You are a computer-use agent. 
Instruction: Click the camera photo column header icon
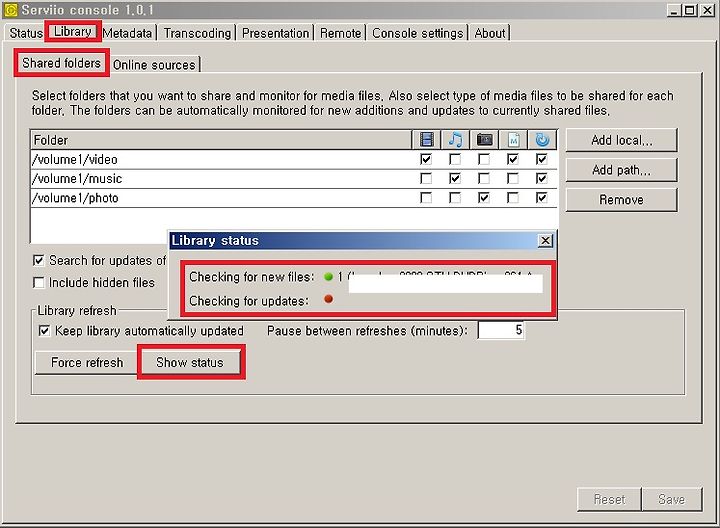coord(484,140)
